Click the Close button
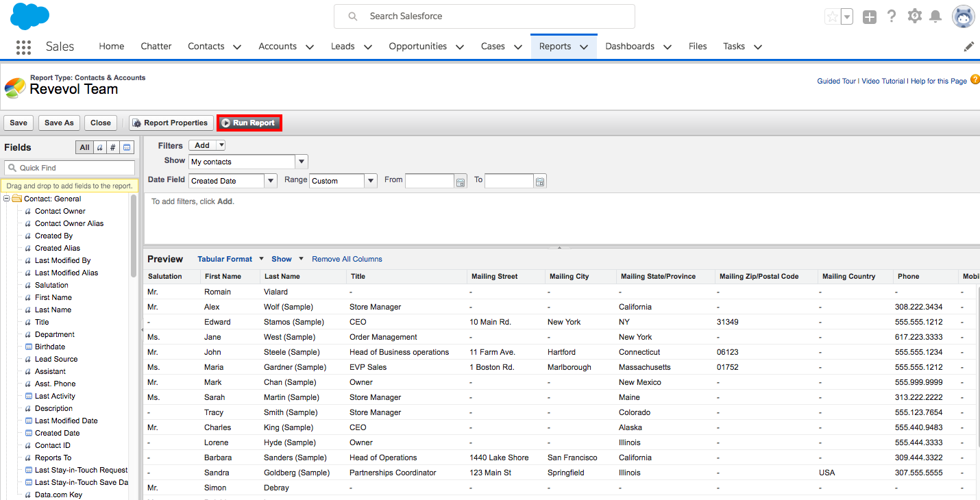Image resolution: width=980 pixels, height=500 pixels. [x=101, y=123]
